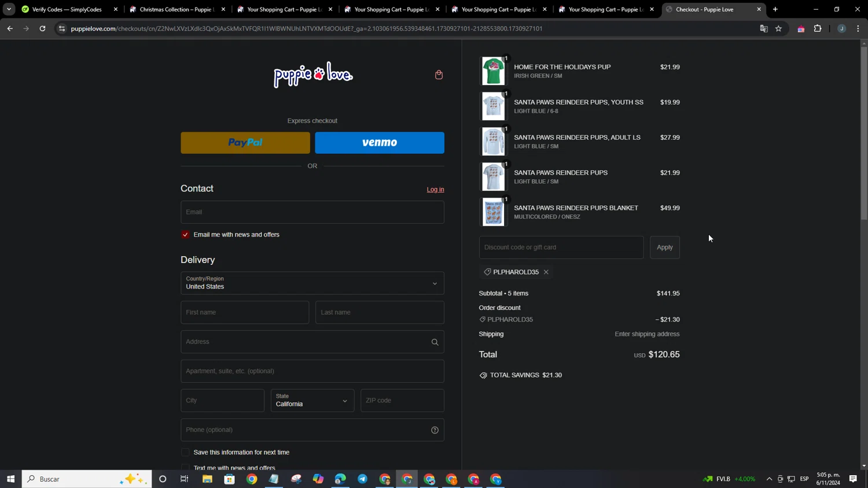Open File Explorer from the taskbar
Viewport: 868px width, 488px height.
click(207, 479)
